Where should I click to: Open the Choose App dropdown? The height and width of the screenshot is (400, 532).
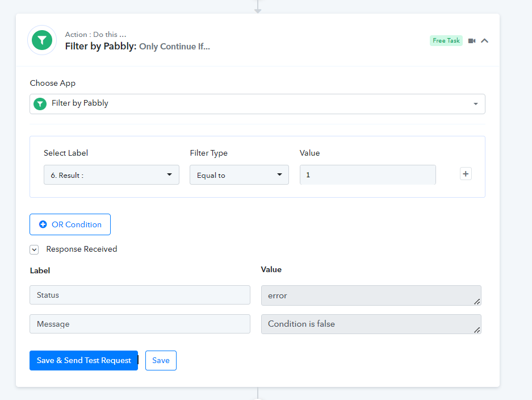[257, 103]
